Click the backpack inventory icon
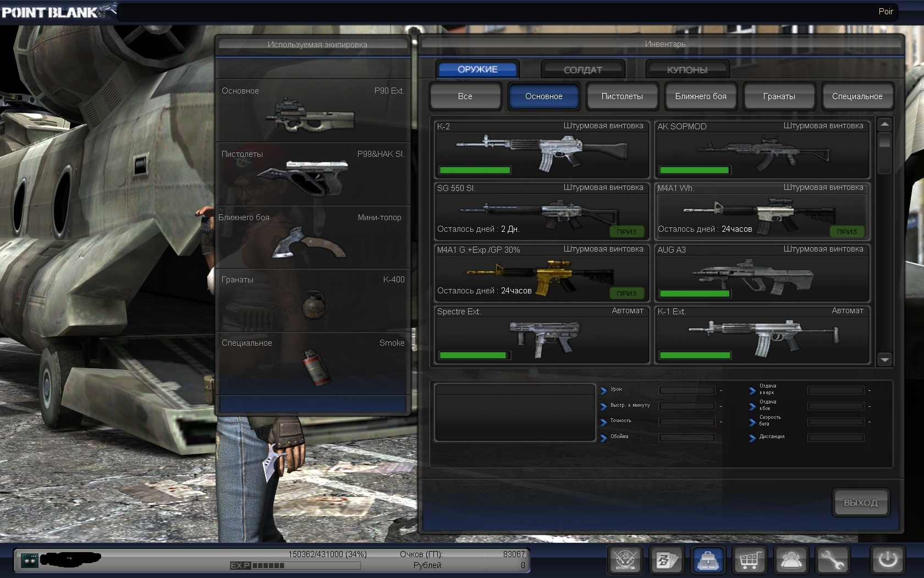924x578 pixels. (708, 560)
